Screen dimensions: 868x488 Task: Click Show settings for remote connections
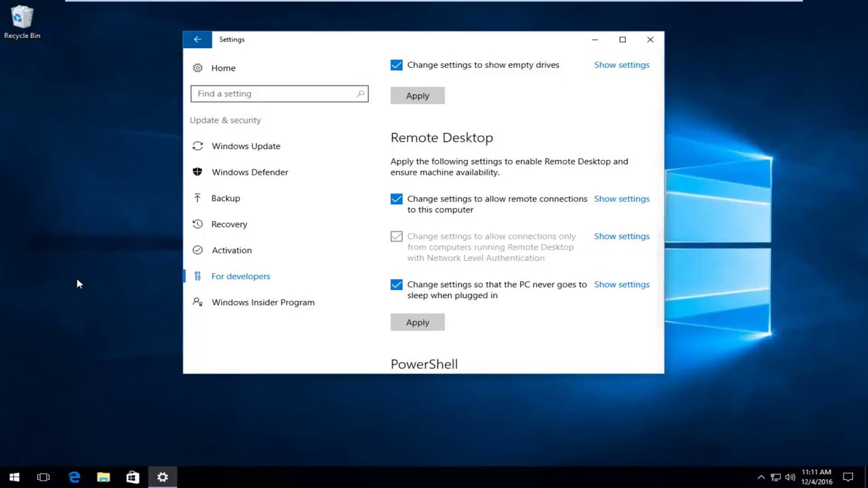pos(622,199)
